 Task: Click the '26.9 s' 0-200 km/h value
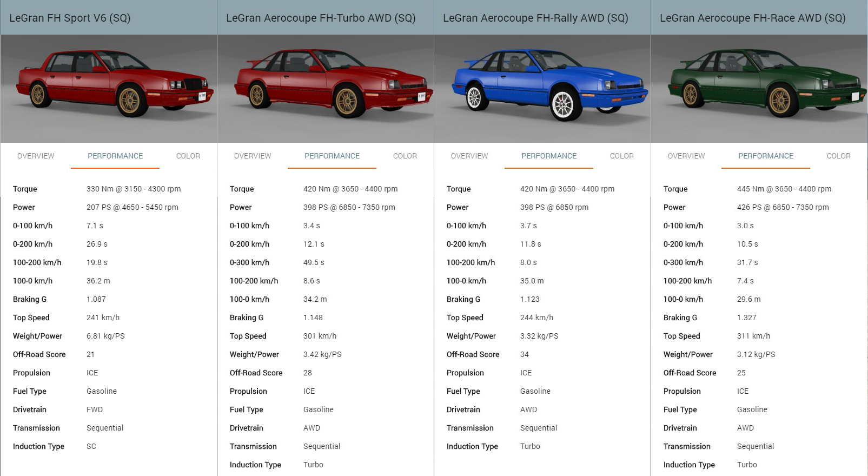pos(97,244)
